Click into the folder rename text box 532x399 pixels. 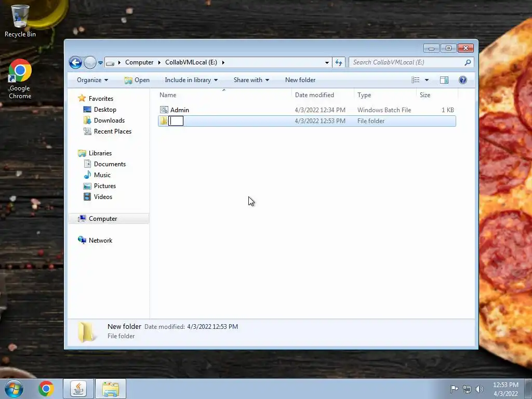pos(176,121)
